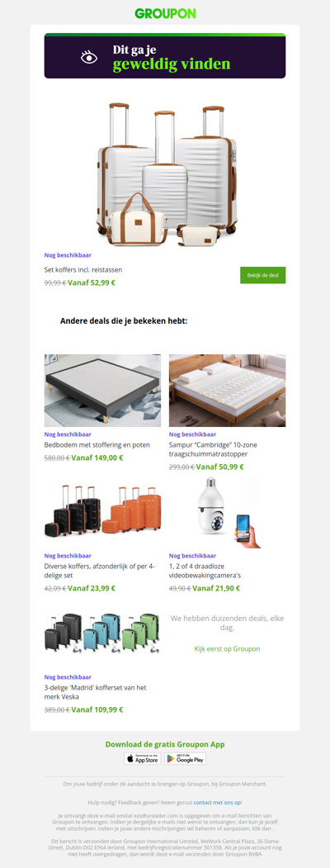The width and height of the screenshot is (330, 868).
Task: Open Sampur 'Cambridge' traagschuimmatrastopper title
Action: pyautogui.click(x=214, y=449)
